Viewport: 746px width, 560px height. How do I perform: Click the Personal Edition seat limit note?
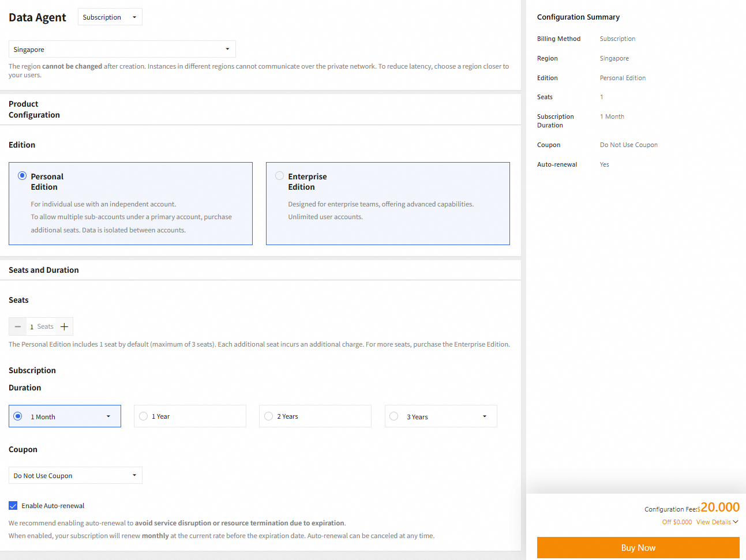click(260, 344)
